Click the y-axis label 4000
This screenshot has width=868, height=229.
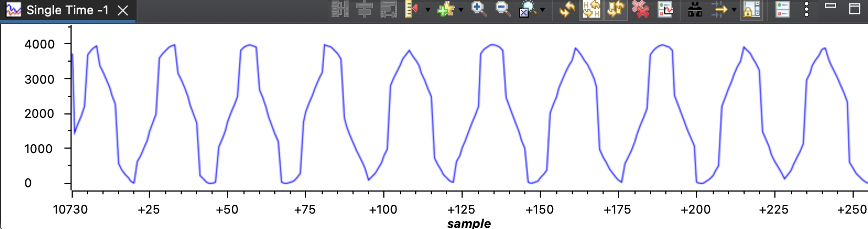[x=40, y=44]
